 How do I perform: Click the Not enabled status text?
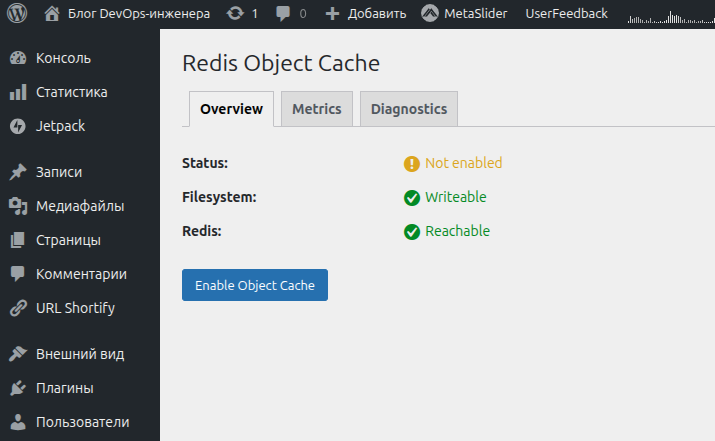463,163
